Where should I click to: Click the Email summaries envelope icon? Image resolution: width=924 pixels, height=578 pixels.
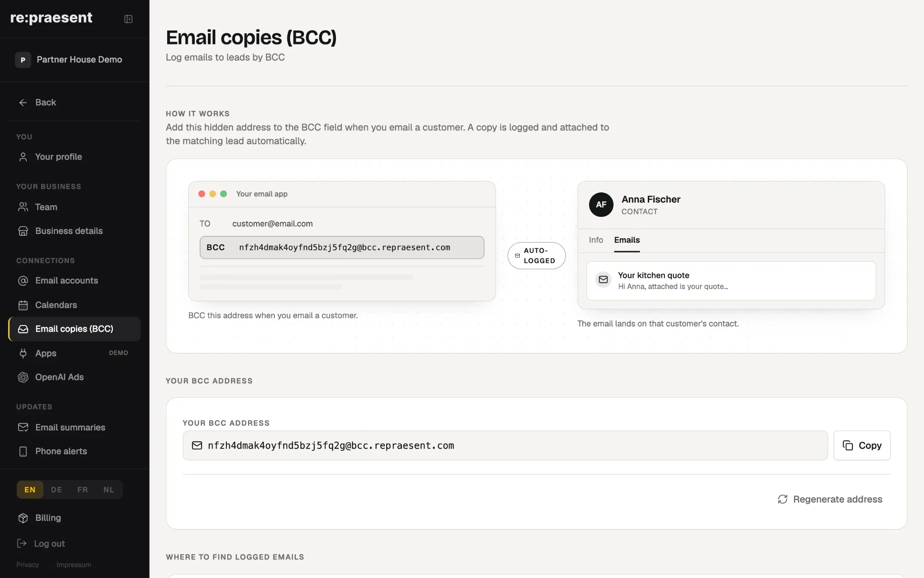[23, 427]
